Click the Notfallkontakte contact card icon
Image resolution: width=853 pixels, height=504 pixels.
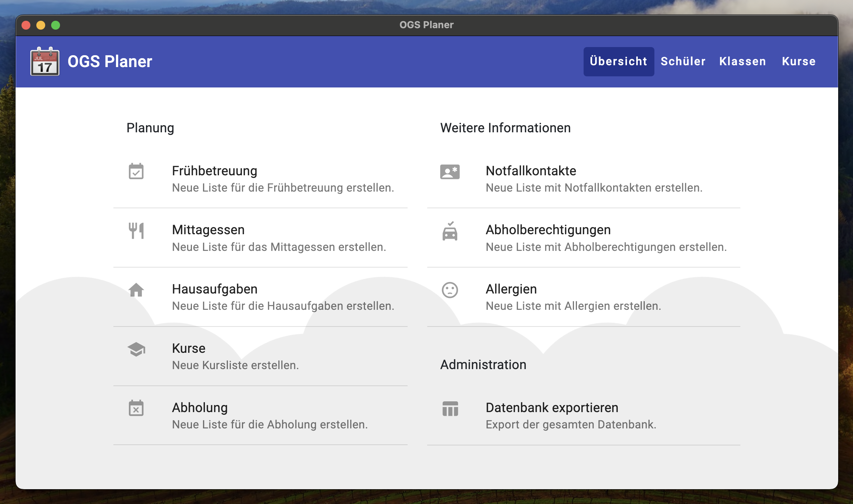tap(450, 172)
